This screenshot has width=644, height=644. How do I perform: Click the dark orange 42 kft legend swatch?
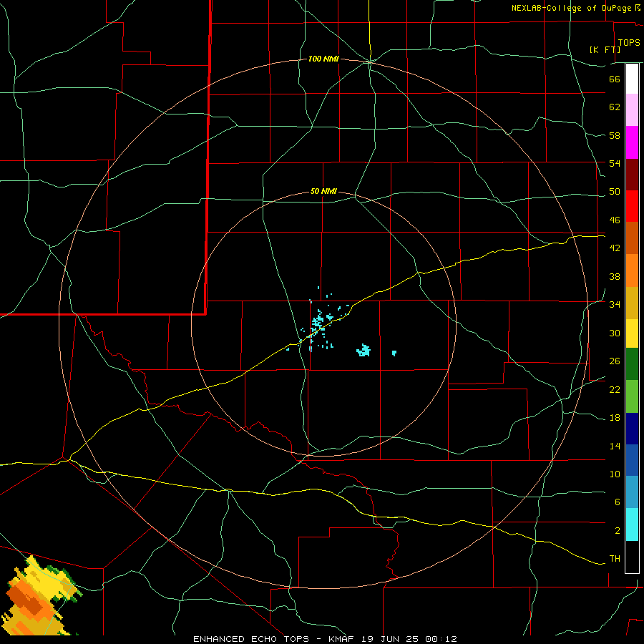(632, 238)
